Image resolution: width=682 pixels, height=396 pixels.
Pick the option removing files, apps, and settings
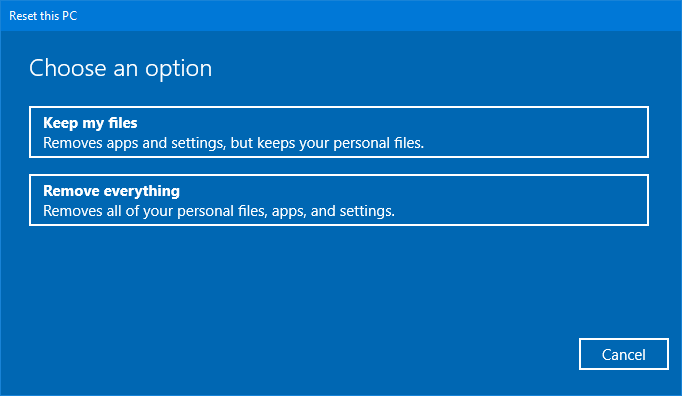tap(339, 200)
